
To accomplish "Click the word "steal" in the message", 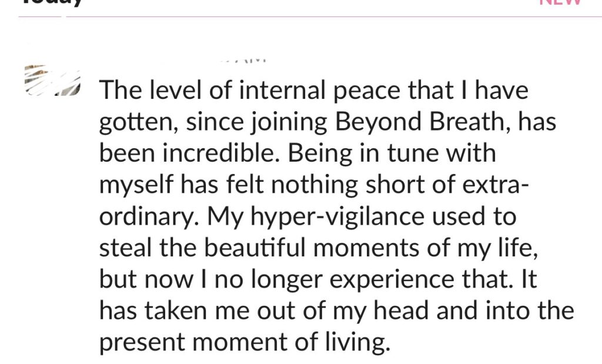I will click(125, 248).
